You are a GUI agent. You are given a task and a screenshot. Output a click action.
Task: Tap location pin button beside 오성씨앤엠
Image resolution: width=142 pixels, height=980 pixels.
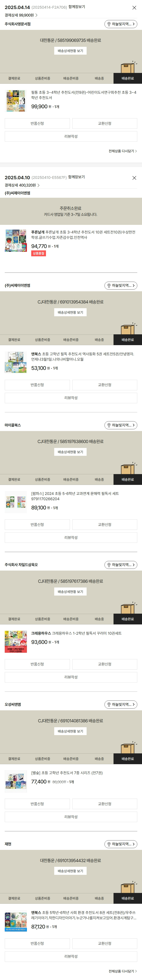tap(121, 704)
